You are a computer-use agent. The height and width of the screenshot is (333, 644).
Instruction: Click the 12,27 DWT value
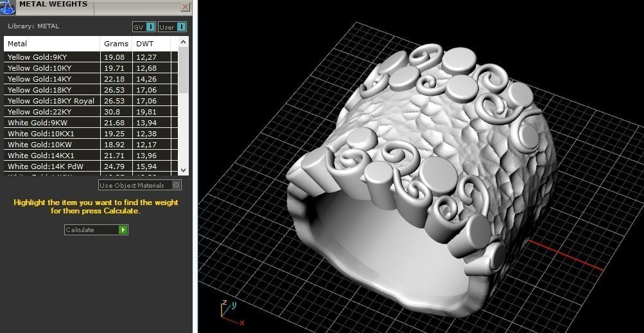tap(146, 58)
